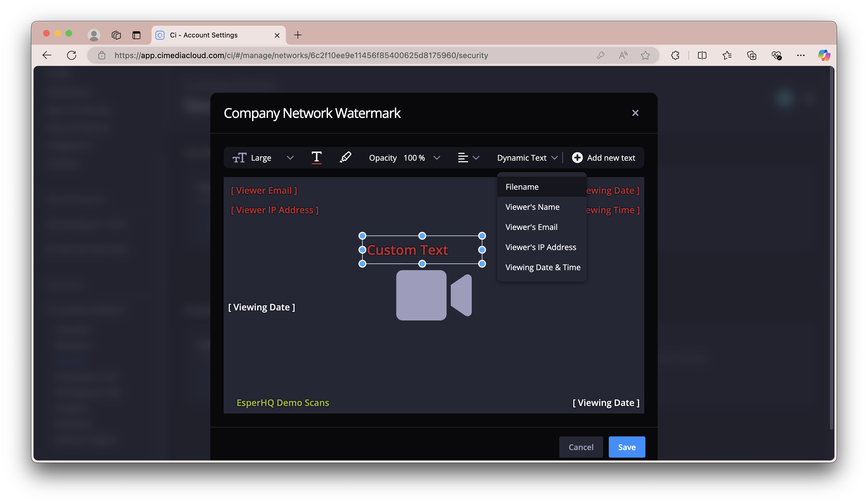
Task: Reload the current page
Action: [72, 55]
